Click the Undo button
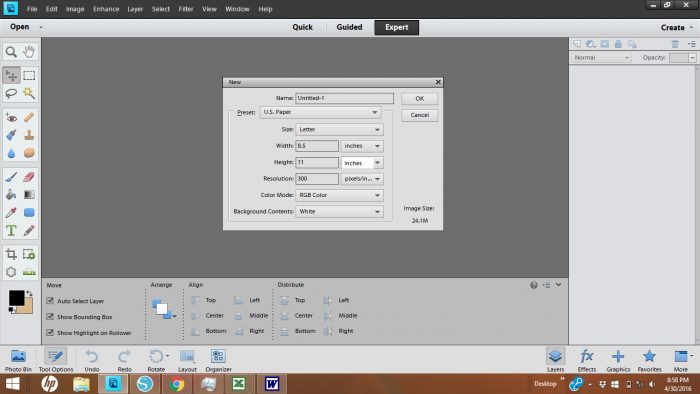Viewport: 700px width, 394px height. pos(92,361)
